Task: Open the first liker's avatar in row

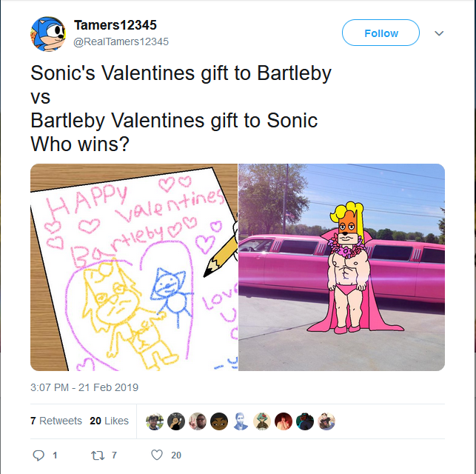Action: tap(155, 421)
